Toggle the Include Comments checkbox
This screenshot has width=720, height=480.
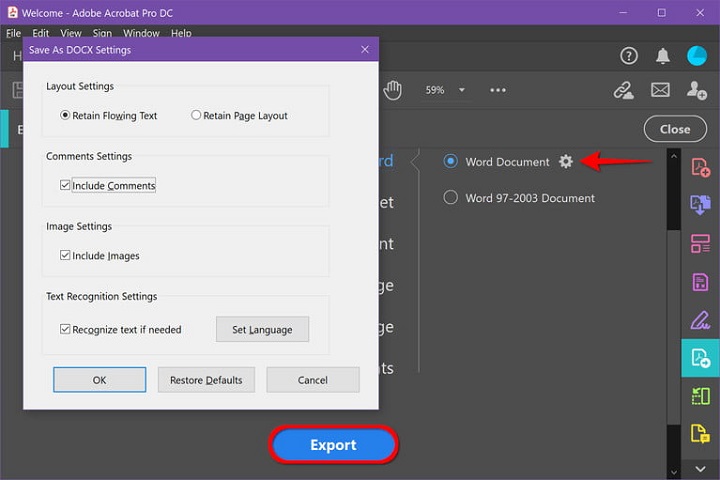coord(65,186)
